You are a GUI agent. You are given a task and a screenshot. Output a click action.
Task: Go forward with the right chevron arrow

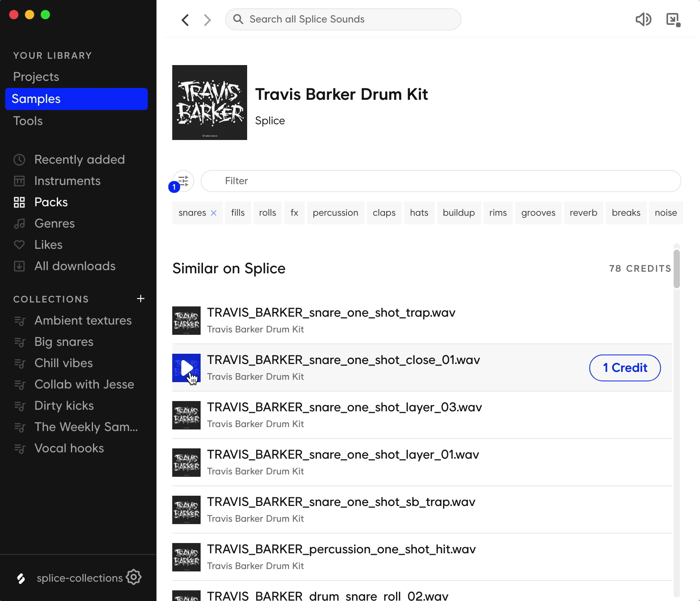coord(207,20)
